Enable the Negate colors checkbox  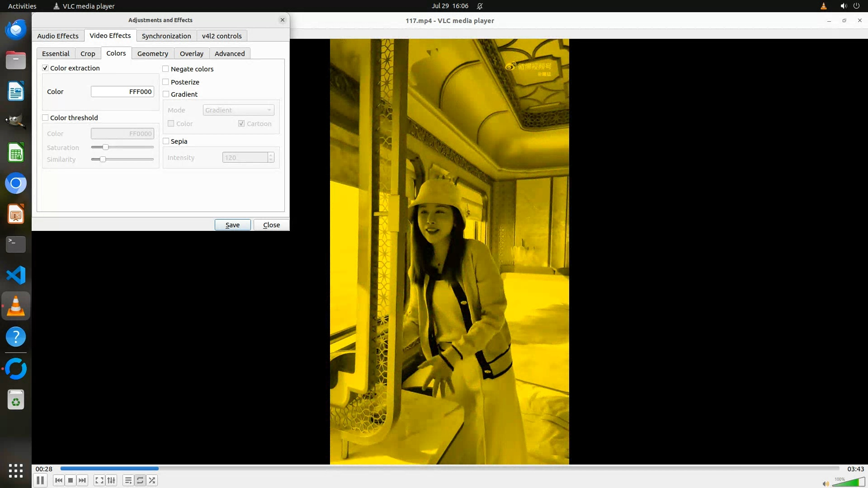pos(166,69)
